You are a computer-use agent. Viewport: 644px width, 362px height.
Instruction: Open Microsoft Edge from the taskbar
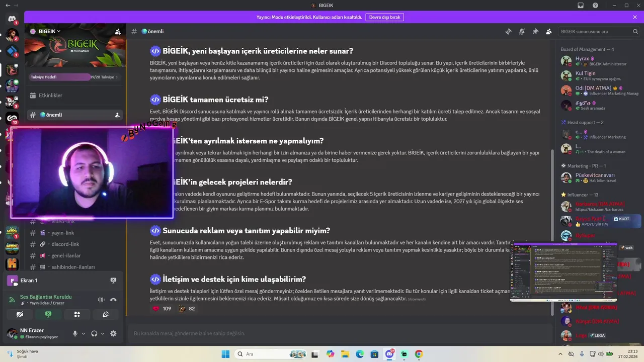pyautogui.click(x=360, y=354)
